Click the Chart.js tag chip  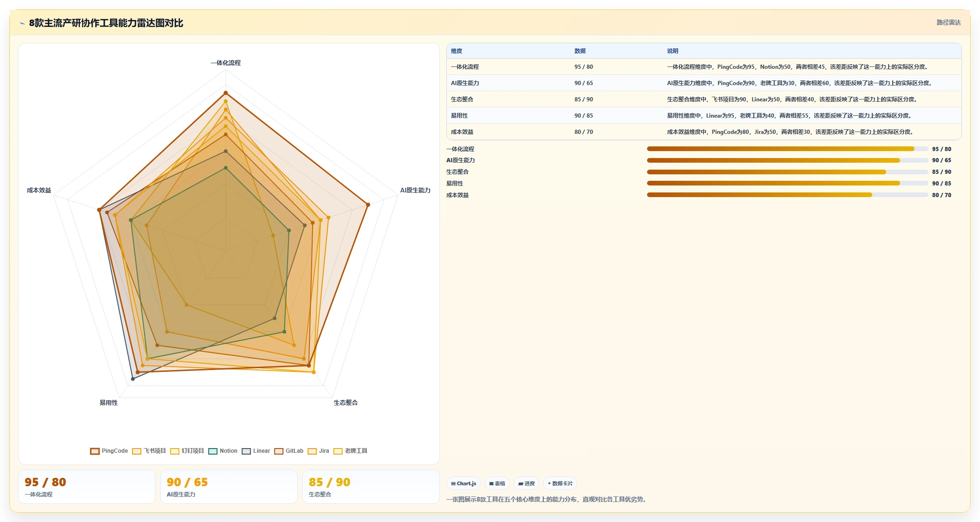point(464,483)
